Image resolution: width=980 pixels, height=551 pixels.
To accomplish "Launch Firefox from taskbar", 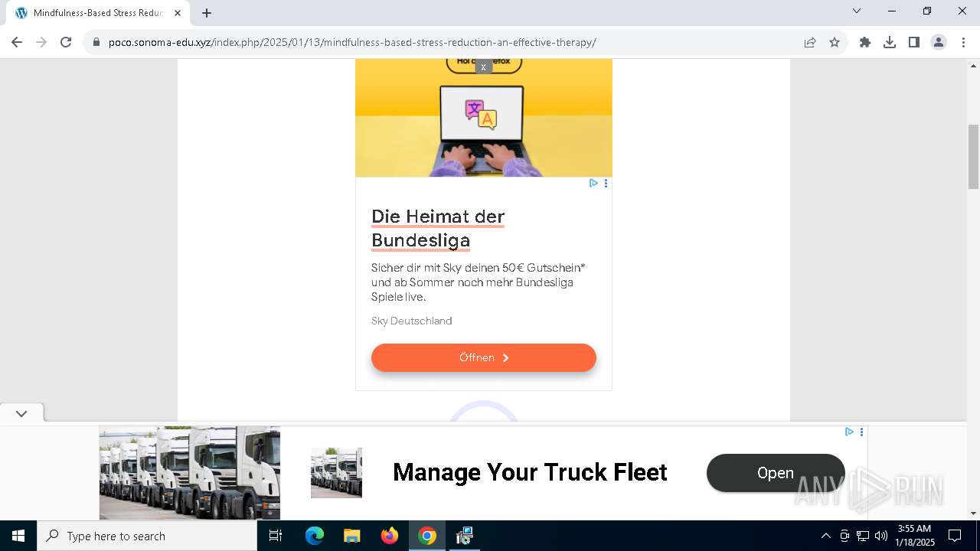I will pos(390,536).
